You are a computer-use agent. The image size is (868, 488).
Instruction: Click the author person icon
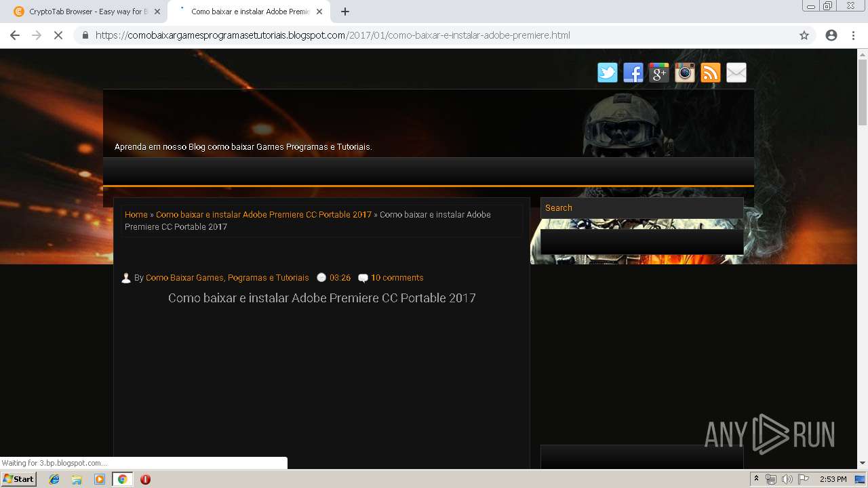pyautogui.click(x=126, y=278)
